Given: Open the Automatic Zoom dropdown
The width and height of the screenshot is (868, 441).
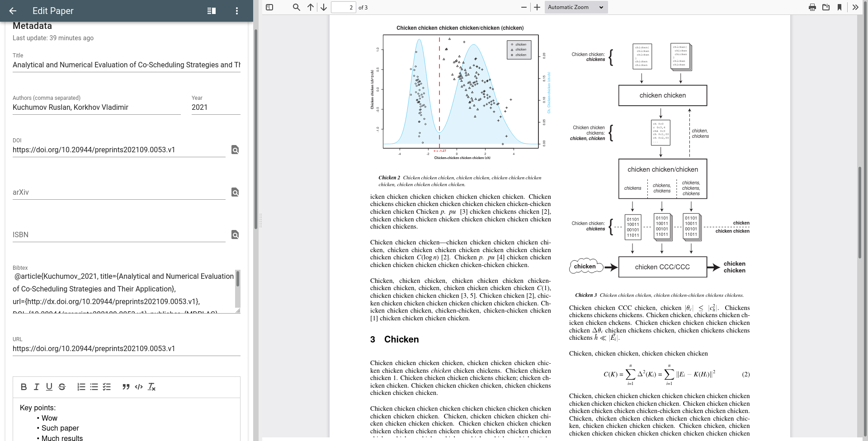Looking at the screenshot, I should [576, 7].
